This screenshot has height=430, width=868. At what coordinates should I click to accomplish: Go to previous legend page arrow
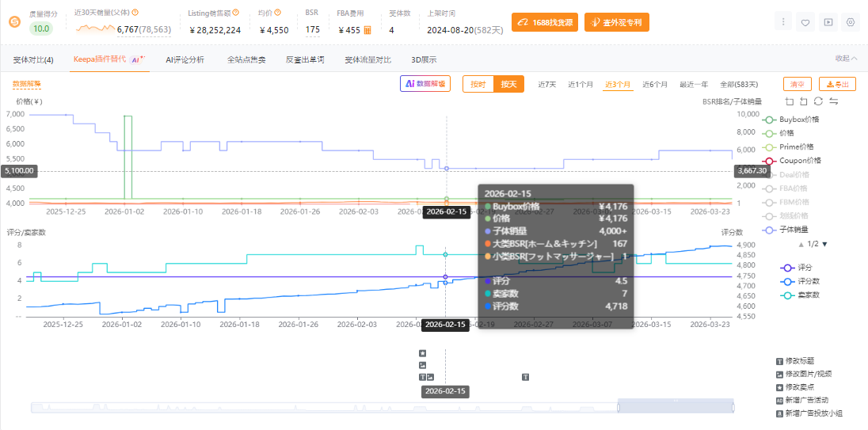point(800,244)
